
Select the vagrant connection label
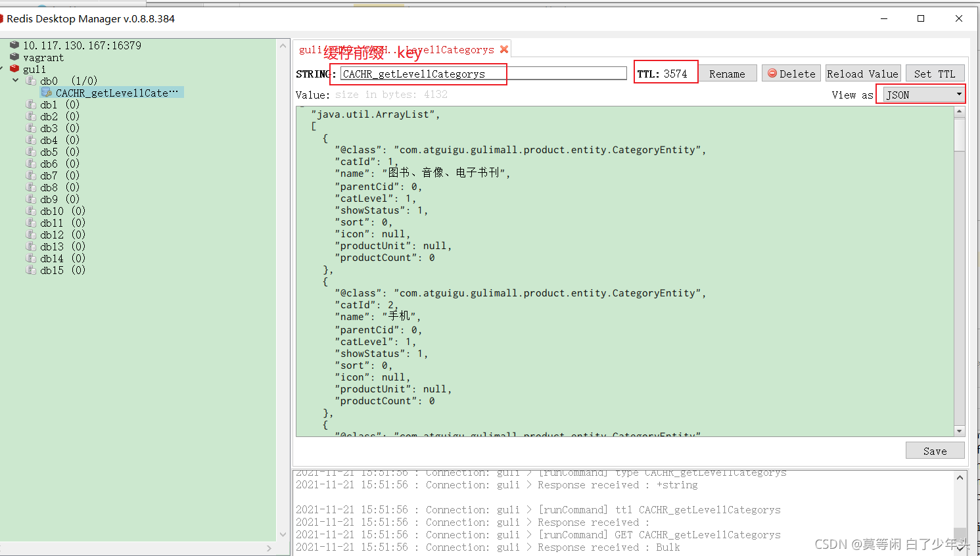[43, 57]
